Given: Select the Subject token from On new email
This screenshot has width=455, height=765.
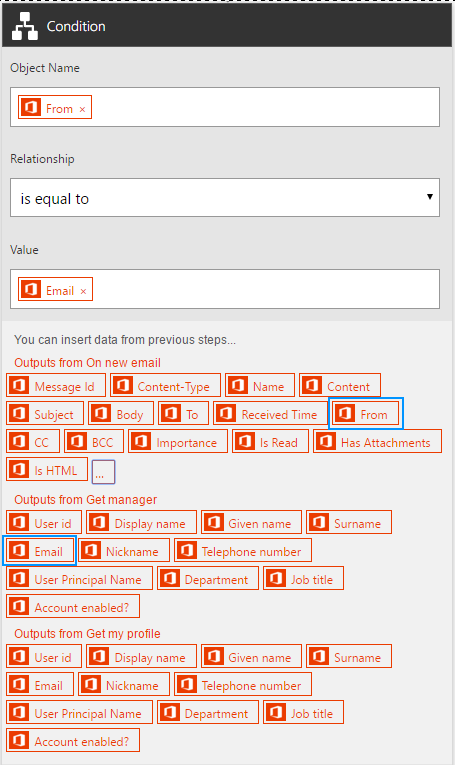Looking at the screenshot, I should (45, 414).
